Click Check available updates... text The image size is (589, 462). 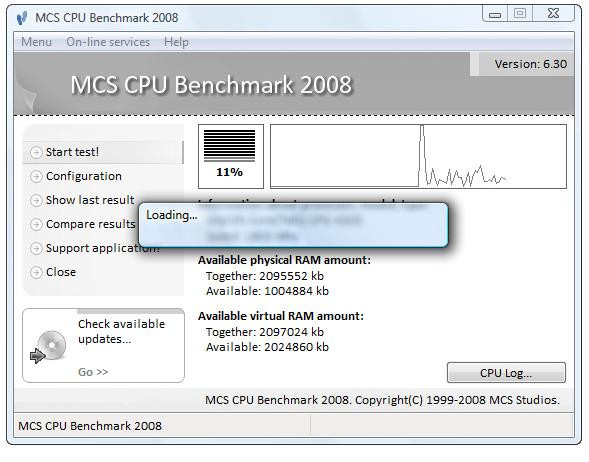[121, 331]
